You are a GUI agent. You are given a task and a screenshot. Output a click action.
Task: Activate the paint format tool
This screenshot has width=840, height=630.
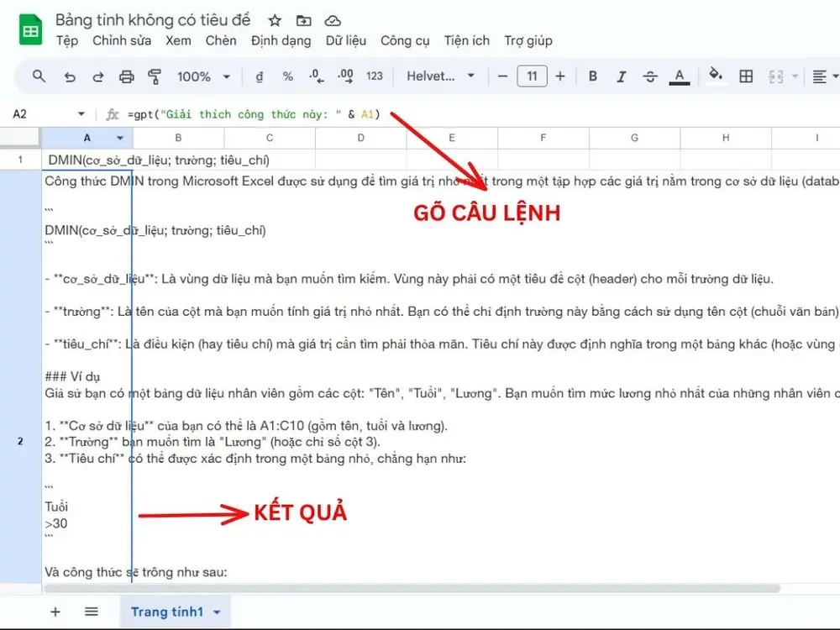click(155, 76)
